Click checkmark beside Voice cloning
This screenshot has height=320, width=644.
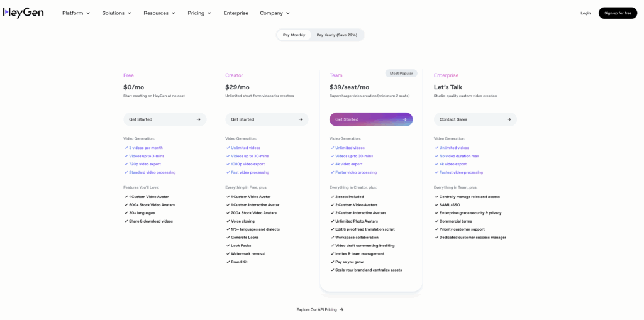click(228, 221)
